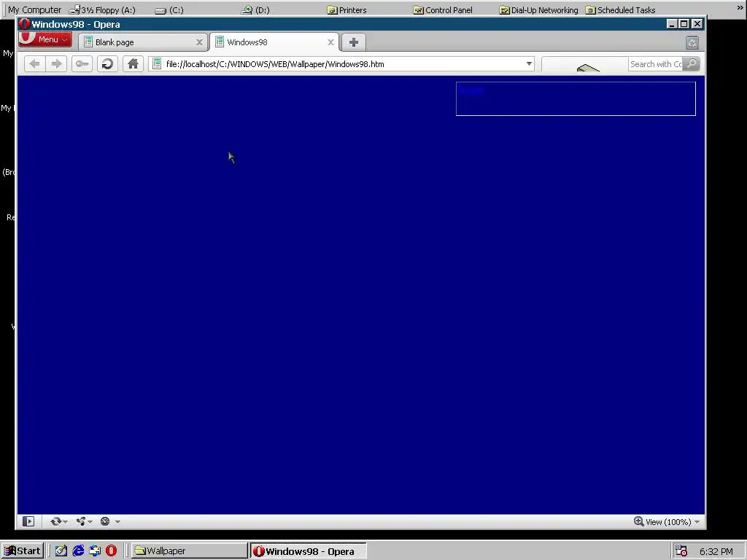Expand the Opera Turbo dropdown arrow
Viewport: 747px width, 560px height.
point(117,522)
